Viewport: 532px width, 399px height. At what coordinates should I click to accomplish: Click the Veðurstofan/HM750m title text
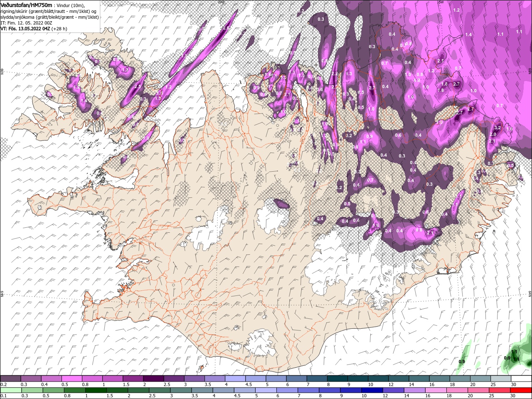click(x=26, y=5)
